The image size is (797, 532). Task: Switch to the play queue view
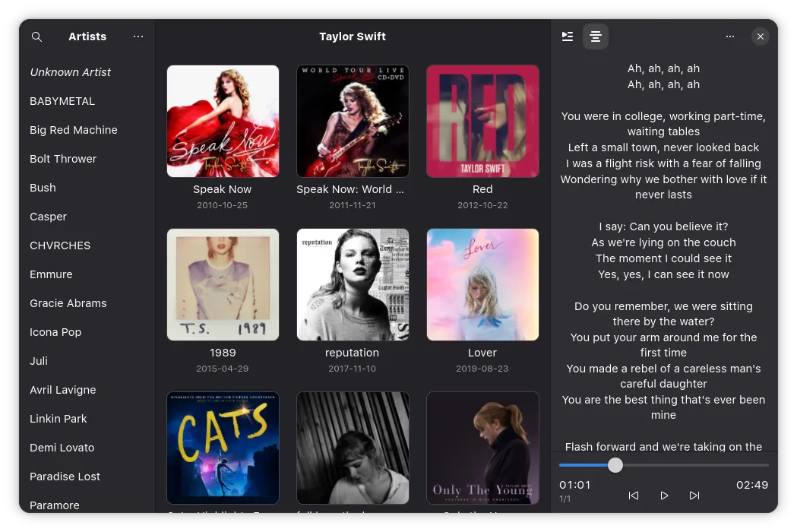click(x=567, y=36)
